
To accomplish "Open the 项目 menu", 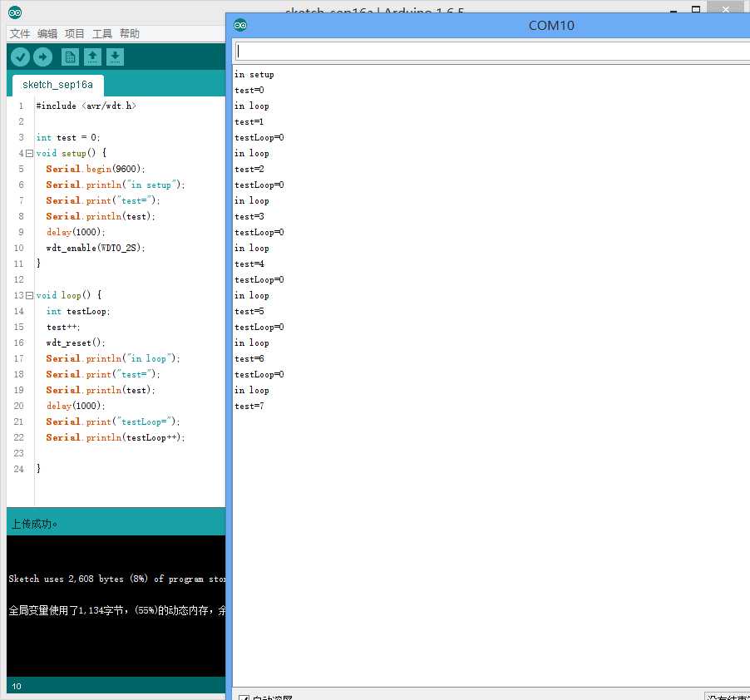I will 74,33.
